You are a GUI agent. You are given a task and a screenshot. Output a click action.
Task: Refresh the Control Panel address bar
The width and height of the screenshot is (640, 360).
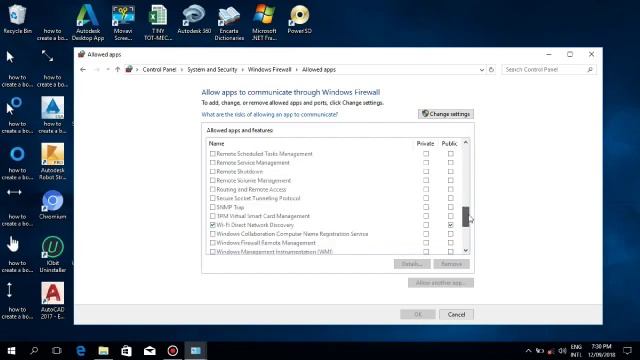coord(491,70)
